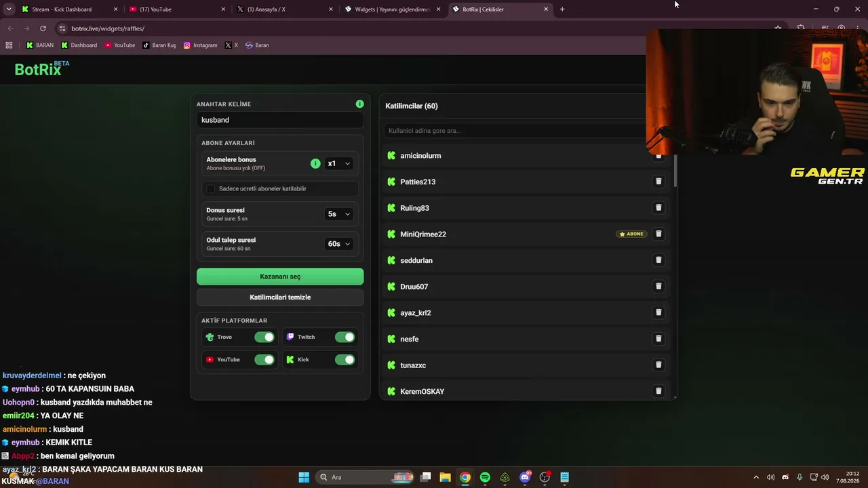Reload the BotRix page
The image size is (868, 488).
(x=43, y=28)
